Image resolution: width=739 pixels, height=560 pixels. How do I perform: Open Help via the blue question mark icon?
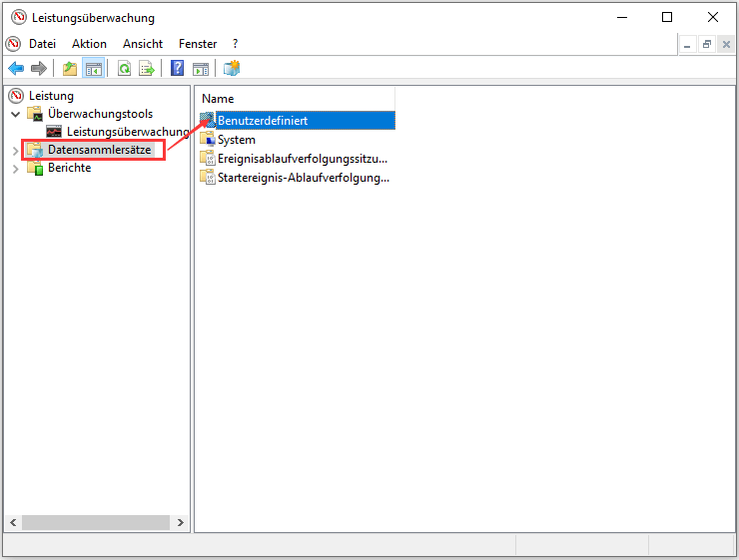pyautogui.click(x=177, y=69)
